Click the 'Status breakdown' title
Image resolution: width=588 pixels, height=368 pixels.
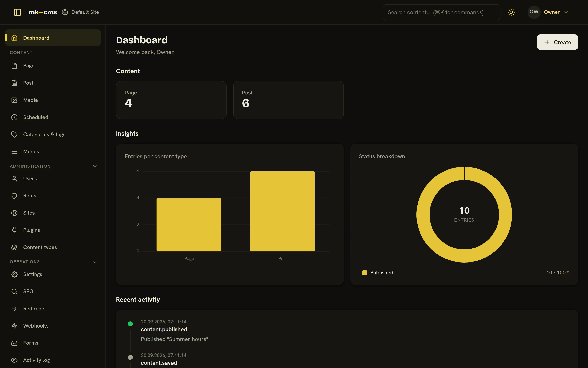point(382,156)
